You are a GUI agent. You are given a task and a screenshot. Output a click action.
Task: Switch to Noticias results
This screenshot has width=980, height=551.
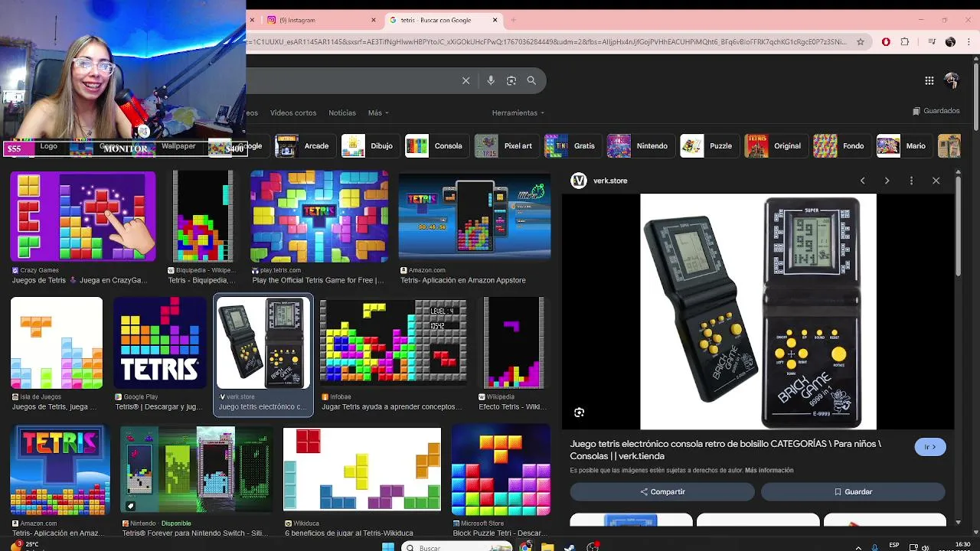pyautogui.click(x=342, y=112)
